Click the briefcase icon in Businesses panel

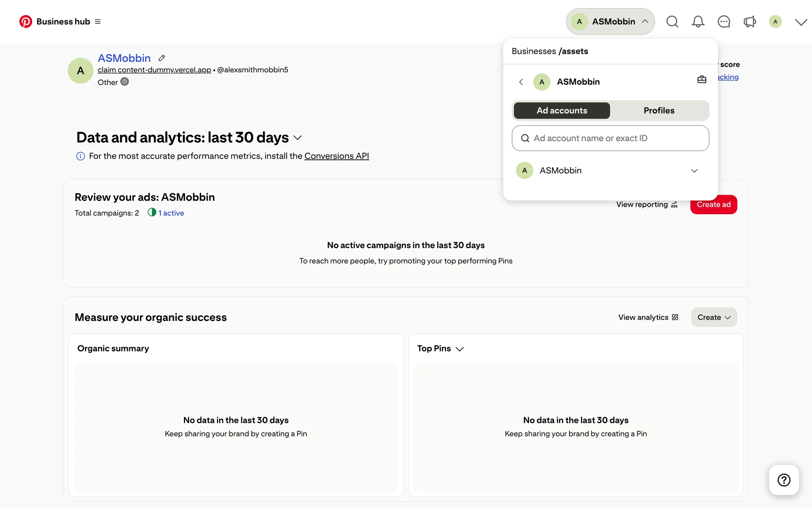[x=702, y=80]
